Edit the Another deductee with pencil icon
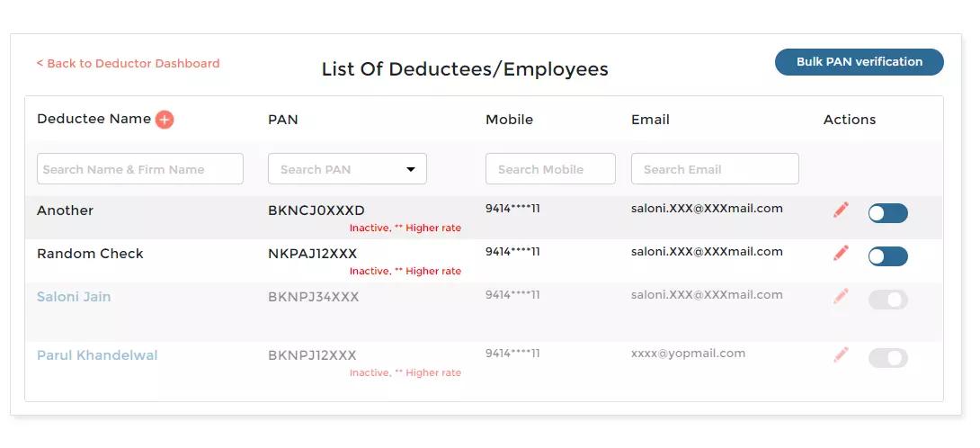This screenshot has height=448, width=980. pos(841,211)
